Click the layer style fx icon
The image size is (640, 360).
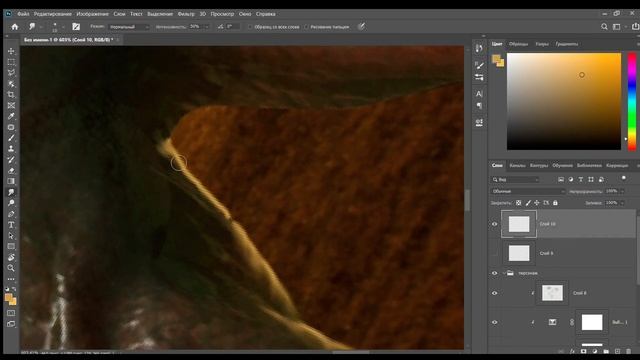pyautogui.click(x=572, y=351)
